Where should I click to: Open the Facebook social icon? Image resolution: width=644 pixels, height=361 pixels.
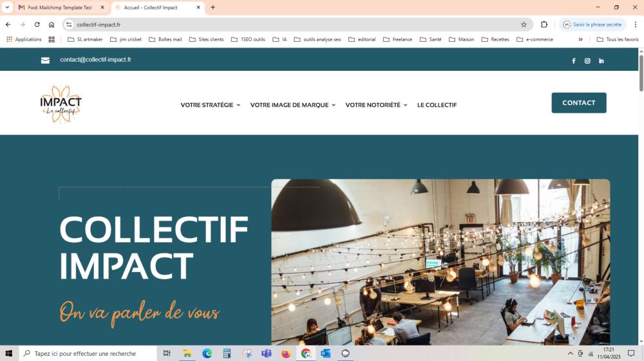click(x=574, y=60)
